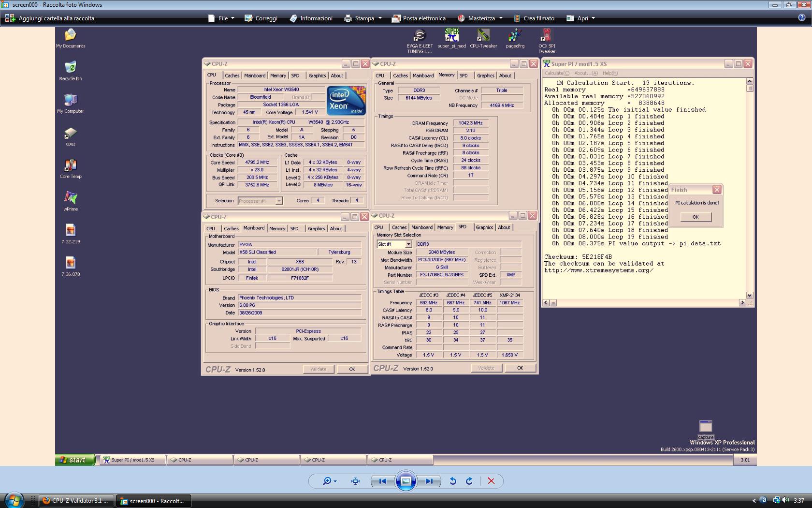This screenshot has height=508, width=812.
Task: Click the Super PI scroll up arrow
Action: point(750,81)
